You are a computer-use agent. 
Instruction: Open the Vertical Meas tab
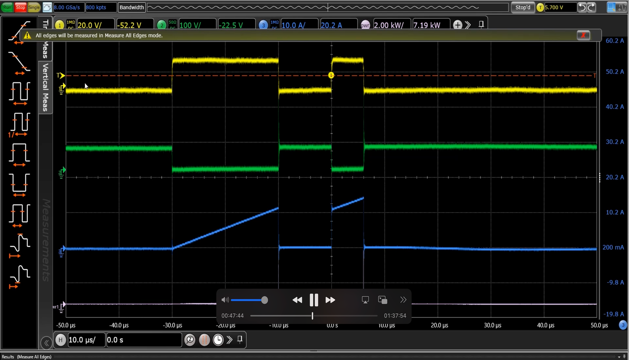pos(45,87)
